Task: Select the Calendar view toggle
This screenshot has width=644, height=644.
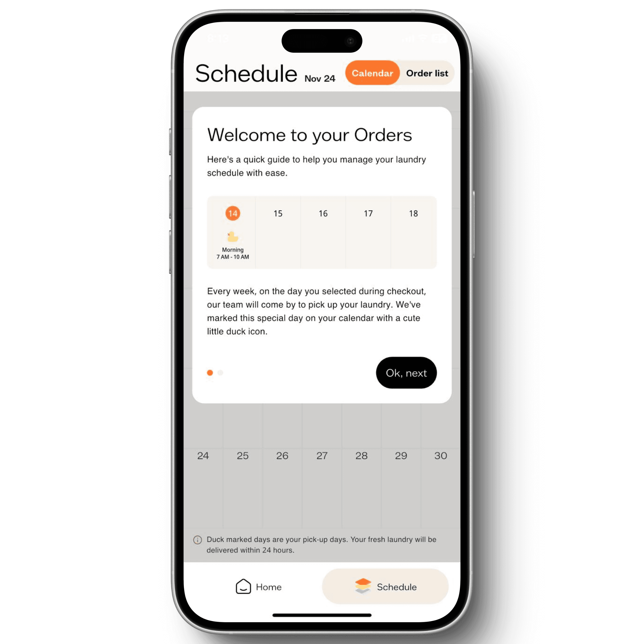Action: tap(372, 73)
